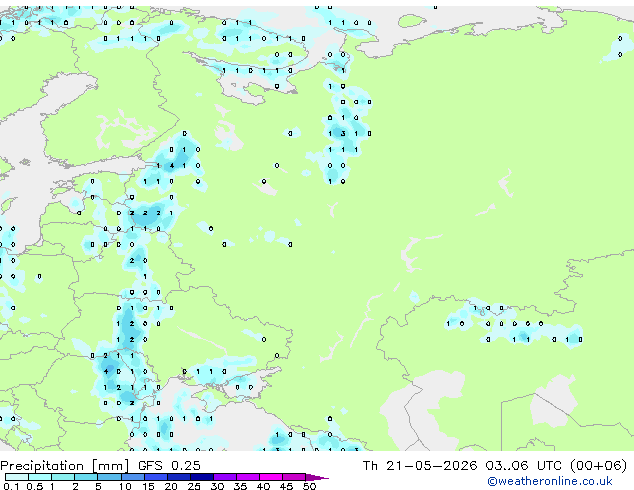634x490 pixels.
Task: Click the '45' legend scale label
Action: click(286, 486)
